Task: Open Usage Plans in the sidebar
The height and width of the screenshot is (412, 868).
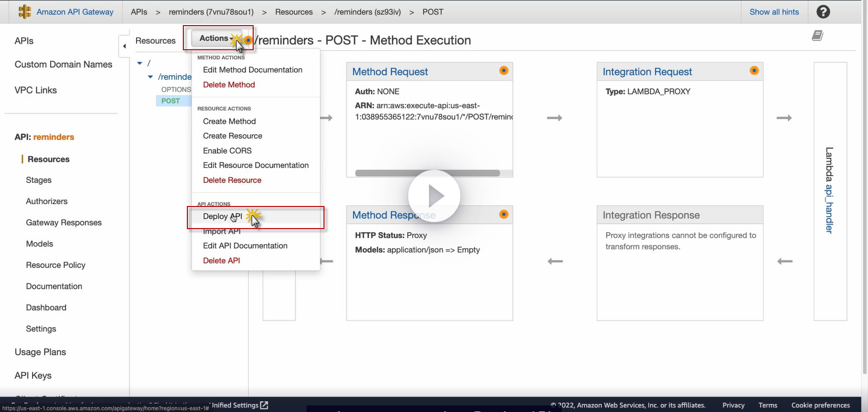Action: (40, 352)
